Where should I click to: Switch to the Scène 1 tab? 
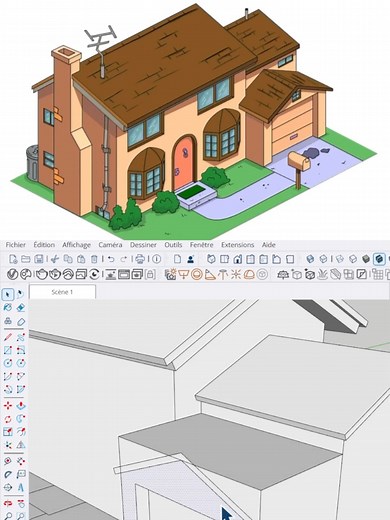[x=62, y=292]
